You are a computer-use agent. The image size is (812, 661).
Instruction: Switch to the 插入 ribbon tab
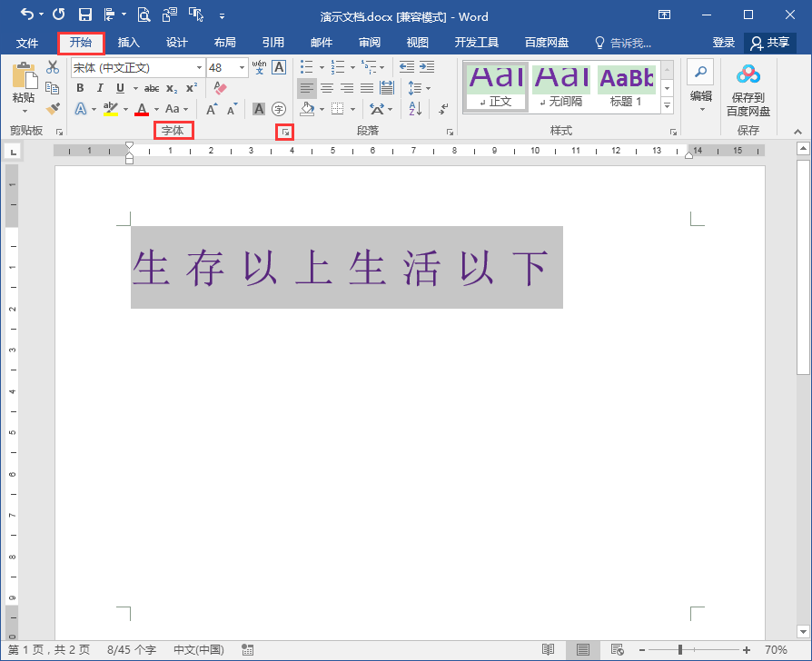click(x=127, y=42)
